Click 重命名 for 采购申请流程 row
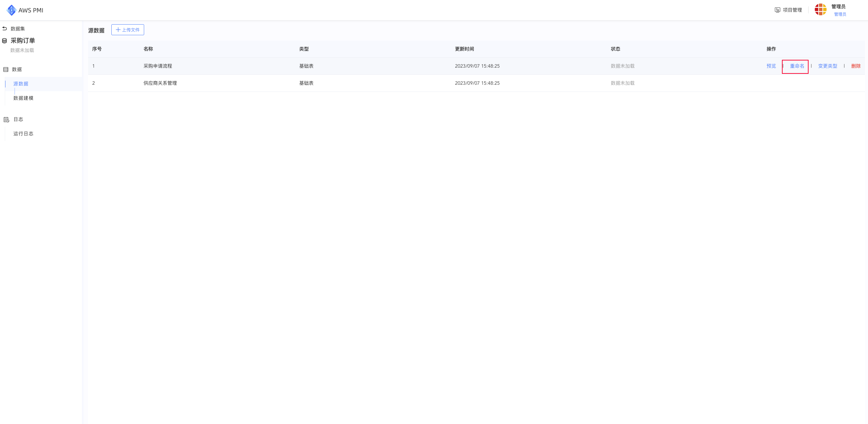Image resolution: width=868 pixels, height=424 pixels. tap(797, 66)
